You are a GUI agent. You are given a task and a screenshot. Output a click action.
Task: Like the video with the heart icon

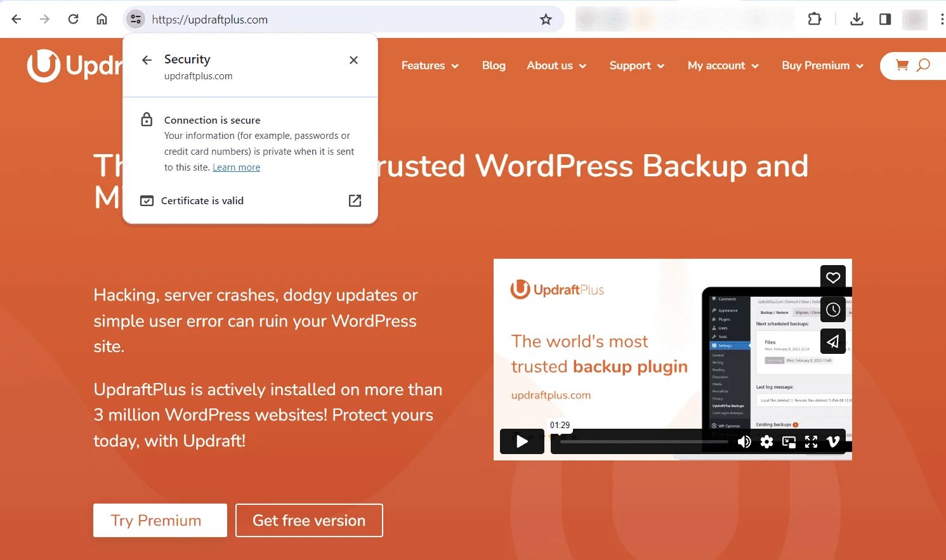click(x=833, y=277)
